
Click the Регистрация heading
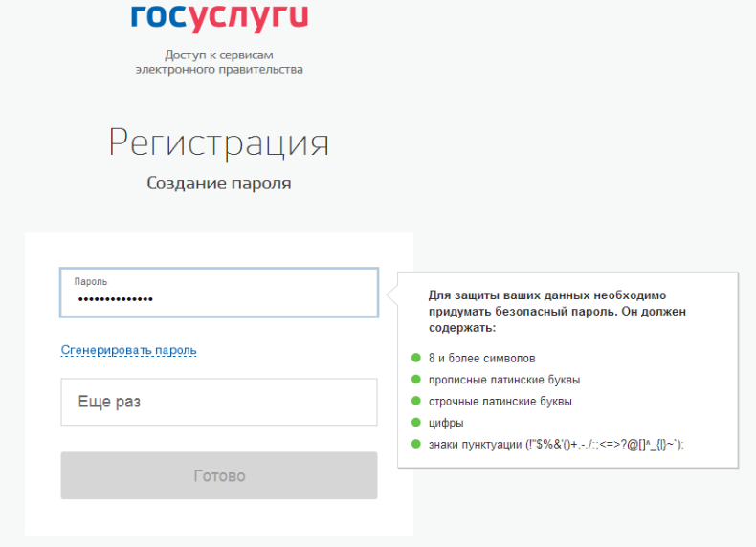219,143
